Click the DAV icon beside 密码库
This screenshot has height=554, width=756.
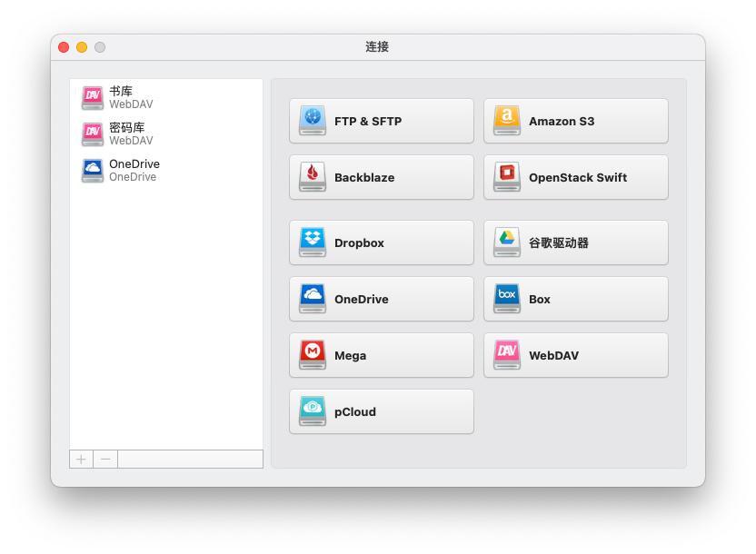point(93,134)
